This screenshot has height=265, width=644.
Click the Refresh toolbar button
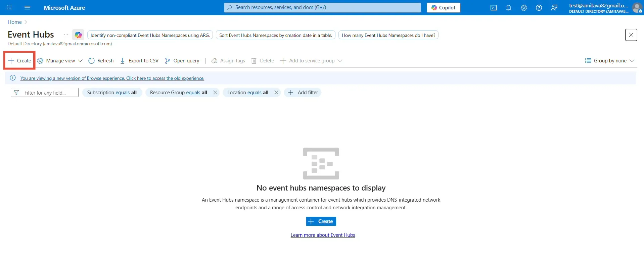[101, 61]
